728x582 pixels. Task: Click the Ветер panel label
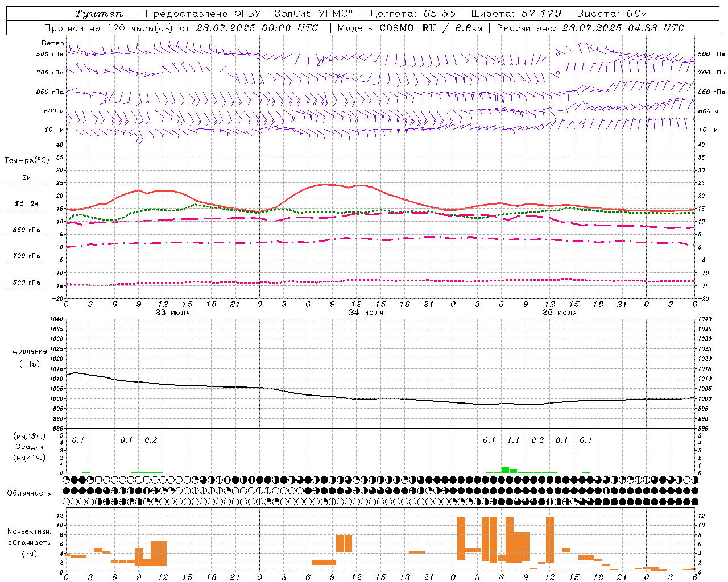pyautogui.click(x=52, y=43)
